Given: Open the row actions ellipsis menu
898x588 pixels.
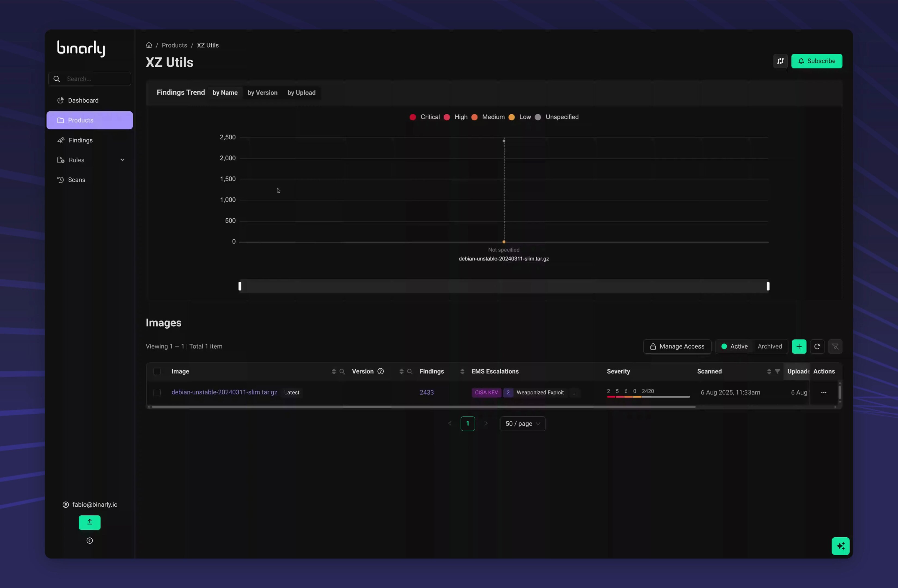Looking at the screenshot, I should [823, 392].
